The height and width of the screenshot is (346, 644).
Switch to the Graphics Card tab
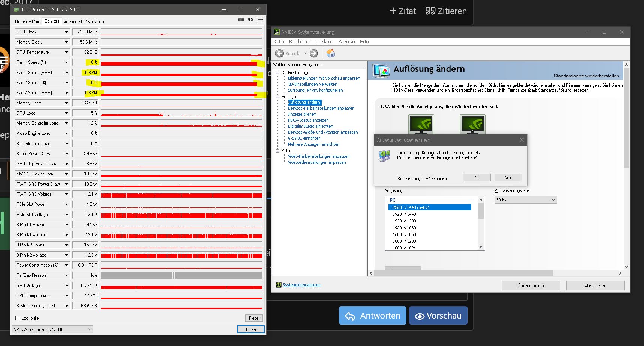[27, 22]
